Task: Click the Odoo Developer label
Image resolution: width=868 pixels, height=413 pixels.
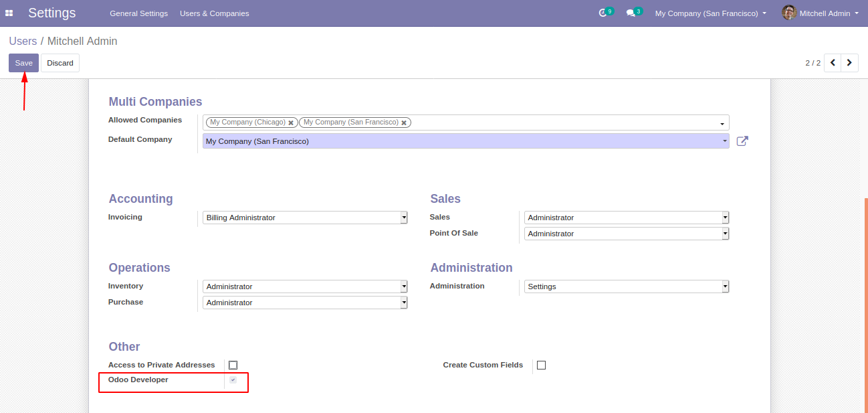Action: click(138, 380)
